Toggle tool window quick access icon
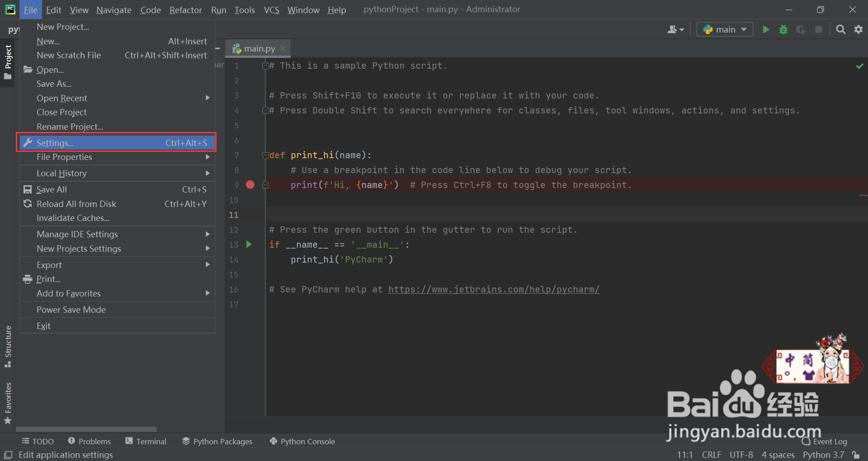Image resolution: width=868 pixels, height=461 pixels. click(x=8, y=455)
